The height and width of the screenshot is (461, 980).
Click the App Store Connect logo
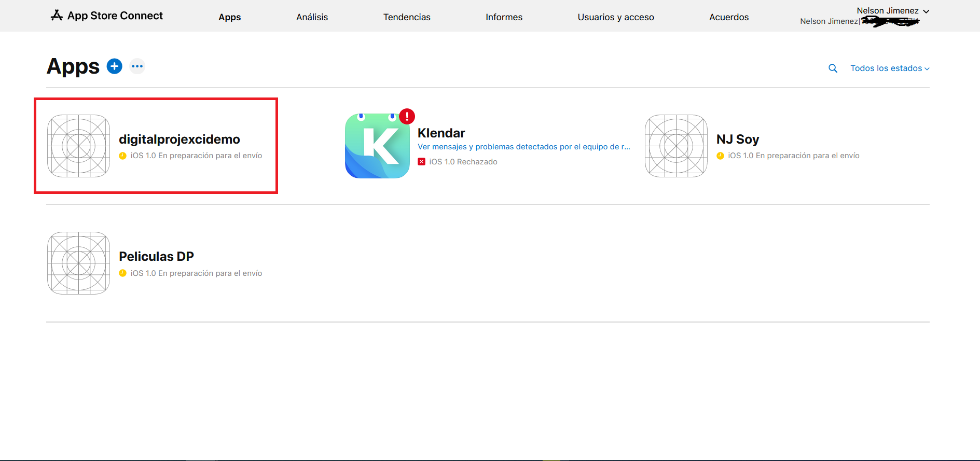click(107, 16)
